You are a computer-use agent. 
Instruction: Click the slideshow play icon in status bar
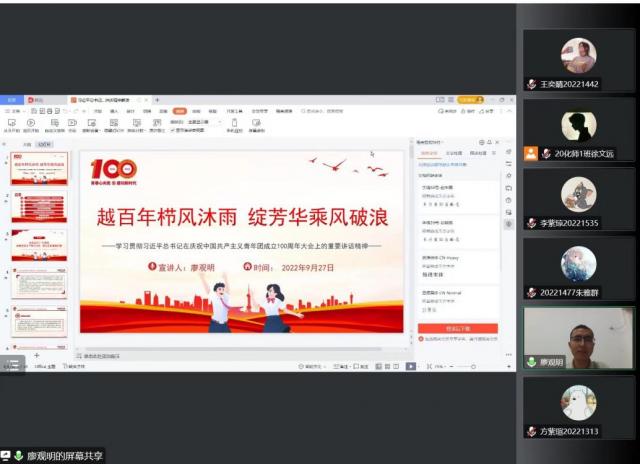409,367
